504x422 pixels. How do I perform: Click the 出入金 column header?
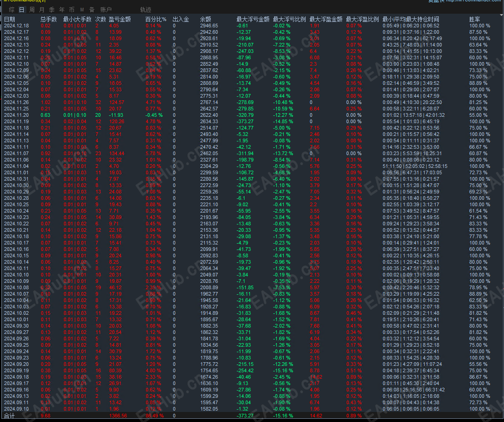pos(181,19)
